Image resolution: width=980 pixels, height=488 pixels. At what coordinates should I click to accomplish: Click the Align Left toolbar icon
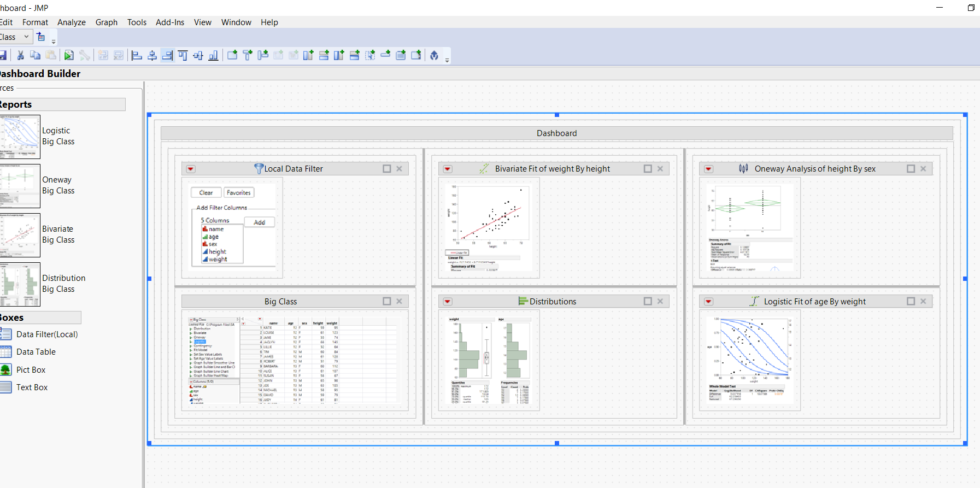tap(137, 55)
